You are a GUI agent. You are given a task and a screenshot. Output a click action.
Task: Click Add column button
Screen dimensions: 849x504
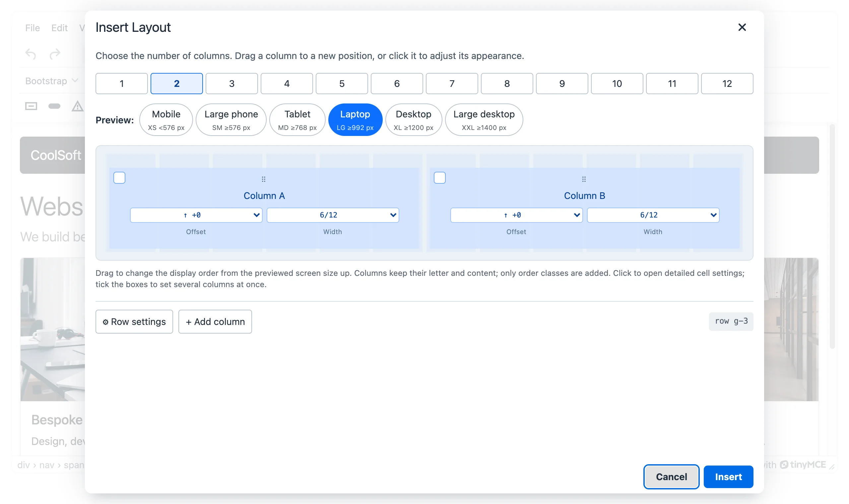pyautogui.click(x=215, y=321)
